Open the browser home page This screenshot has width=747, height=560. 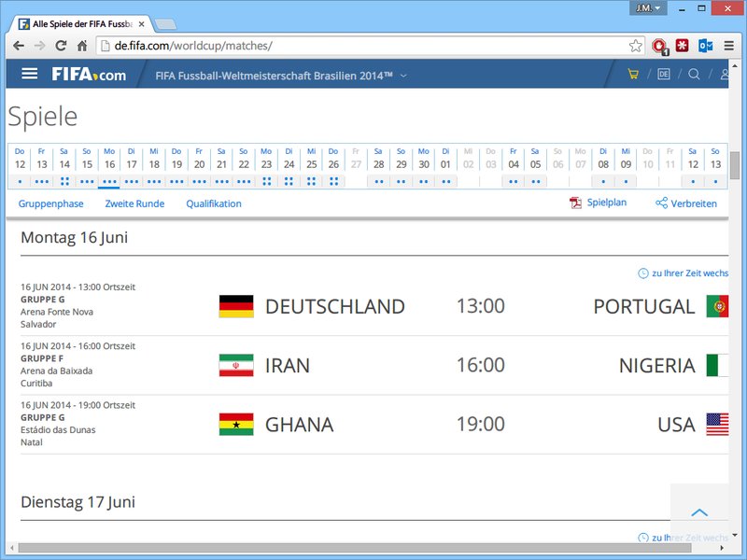point(82,46)
